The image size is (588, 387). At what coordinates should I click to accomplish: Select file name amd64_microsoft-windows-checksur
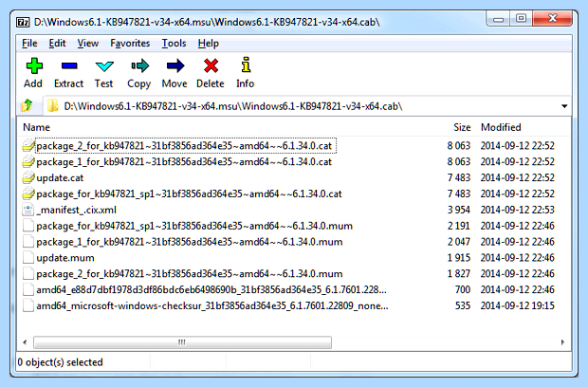point(212,305)
